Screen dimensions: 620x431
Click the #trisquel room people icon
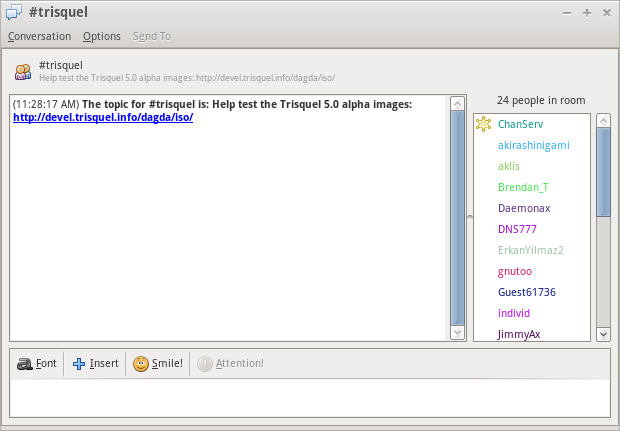[23, 72]
